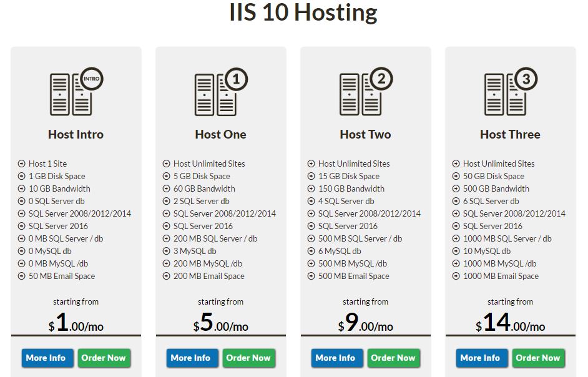Click the 6 SQL Server db text

[x=491, y=201]
